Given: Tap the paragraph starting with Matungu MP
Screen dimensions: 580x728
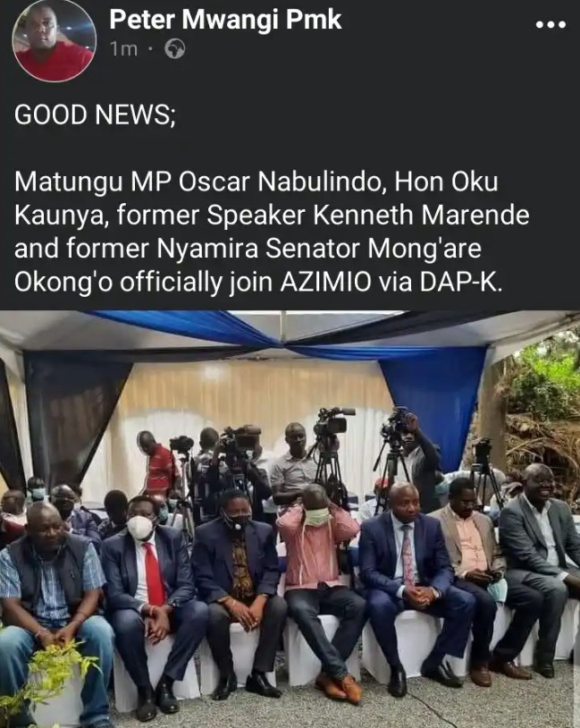Looking at the screenshot, I should coord(272,232).
